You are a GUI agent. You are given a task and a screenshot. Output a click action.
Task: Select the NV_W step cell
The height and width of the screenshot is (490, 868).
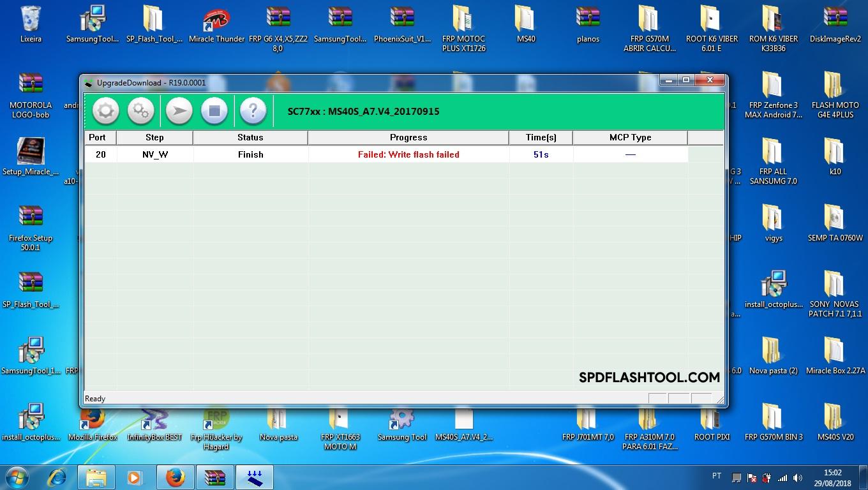coord(155,154)
